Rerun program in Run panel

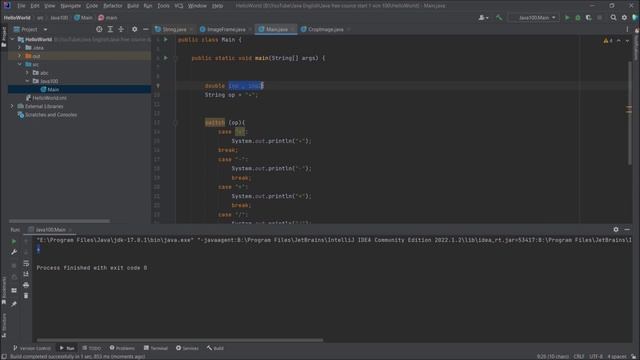pos(13,242)
